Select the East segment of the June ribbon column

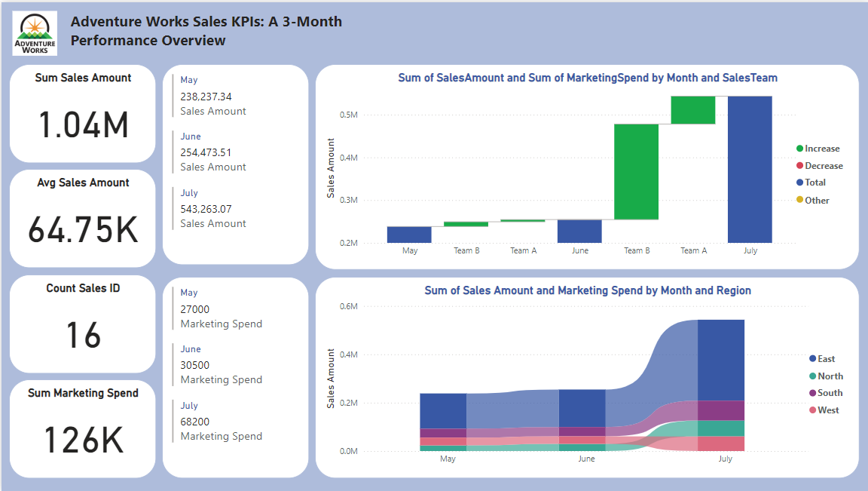(x=582, y=409)
